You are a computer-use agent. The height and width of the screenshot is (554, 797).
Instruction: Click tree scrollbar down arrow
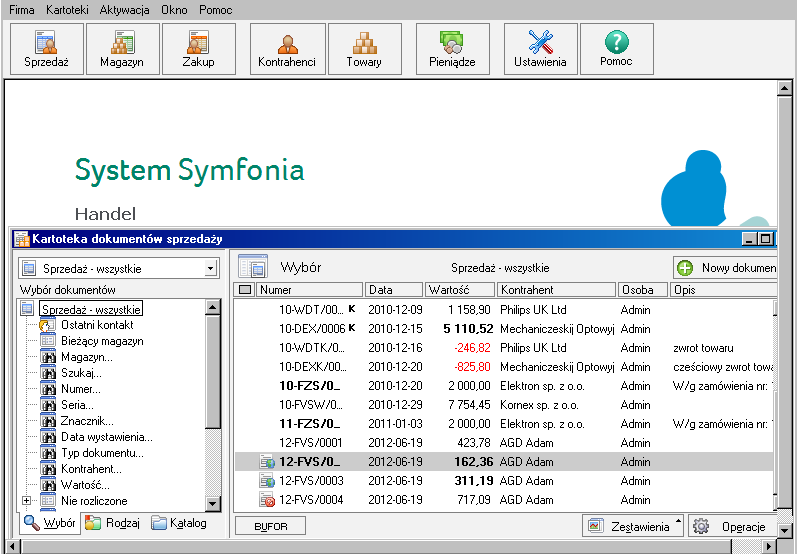[213, 503]
